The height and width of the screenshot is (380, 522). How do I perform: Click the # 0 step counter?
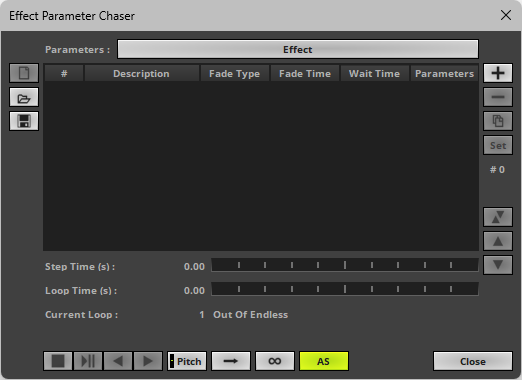[497, 170]
